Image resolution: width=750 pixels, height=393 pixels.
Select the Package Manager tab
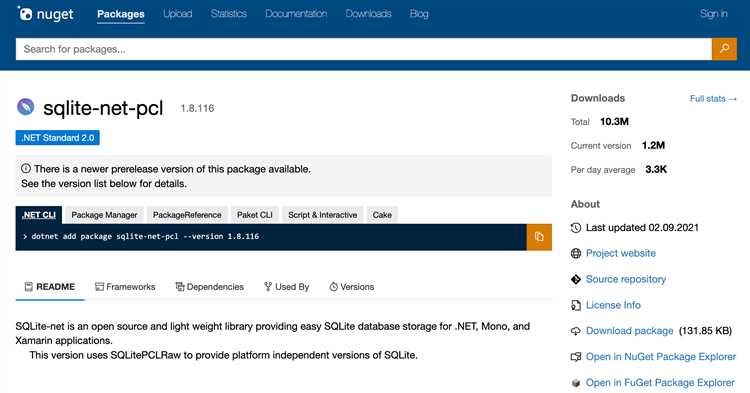coord(104,215)
